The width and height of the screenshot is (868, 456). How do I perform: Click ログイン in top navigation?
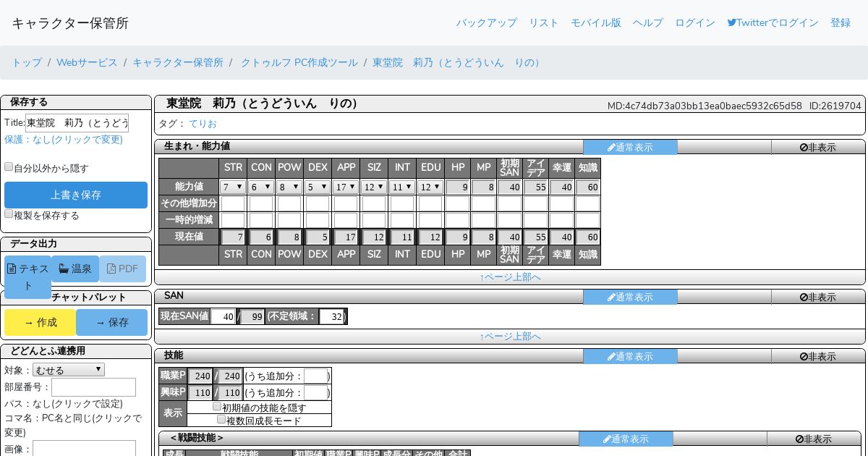(x=694, y=22)
